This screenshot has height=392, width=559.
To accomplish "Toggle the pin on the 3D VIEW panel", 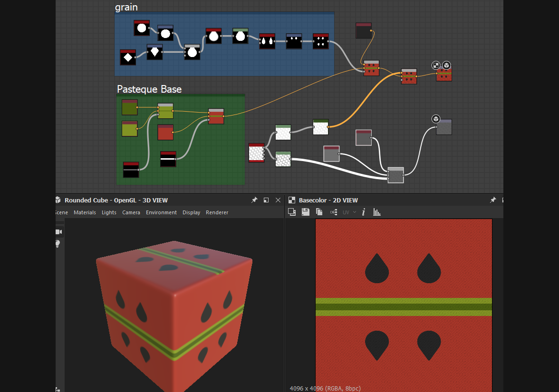I will point(254,200).
